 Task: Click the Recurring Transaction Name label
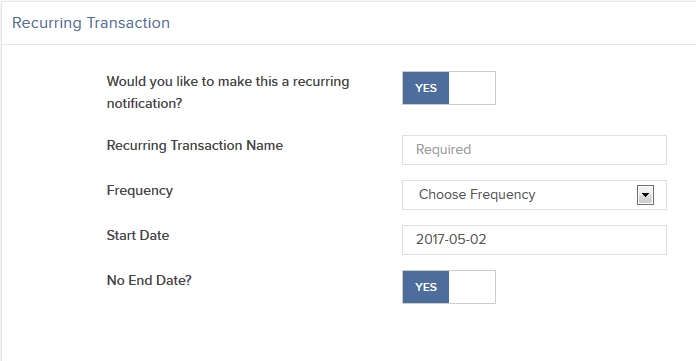(194, 145)
